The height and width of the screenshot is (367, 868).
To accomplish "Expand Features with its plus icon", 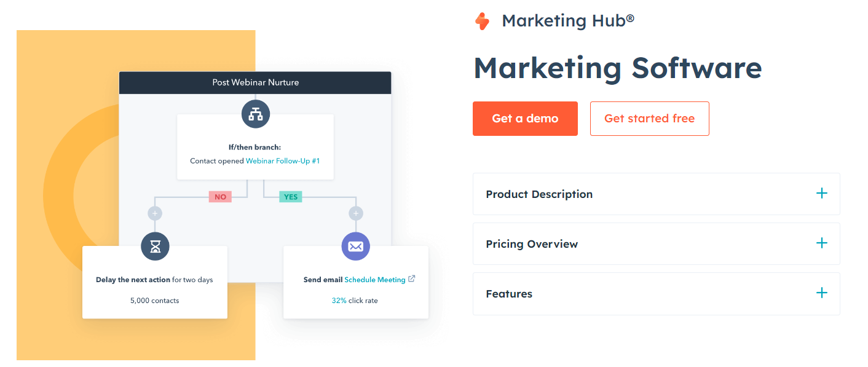I will tap(821, 293).
